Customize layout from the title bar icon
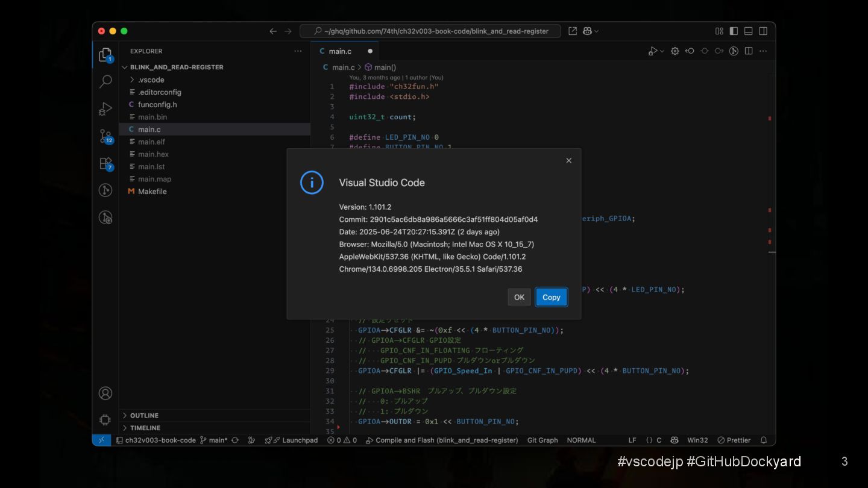868x488 pixels. tap(719, 31)
